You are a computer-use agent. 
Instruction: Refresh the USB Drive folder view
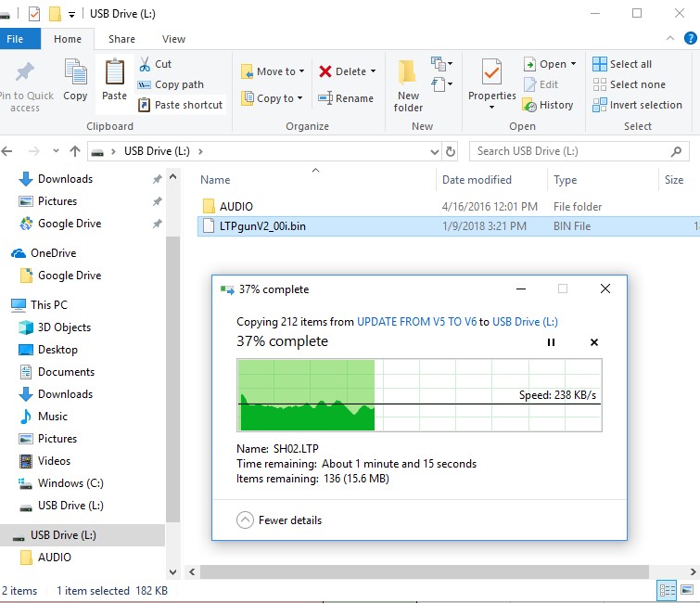(451, 152)
